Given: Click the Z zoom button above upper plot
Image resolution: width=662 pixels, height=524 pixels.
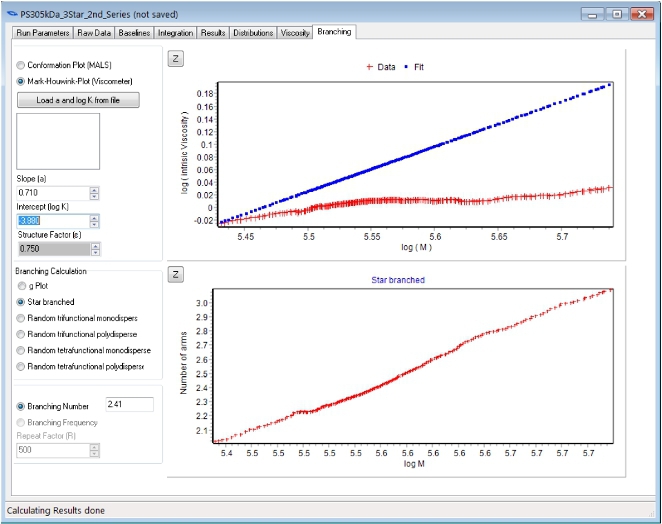Looking at the screenshot, I should coord(175,59).
